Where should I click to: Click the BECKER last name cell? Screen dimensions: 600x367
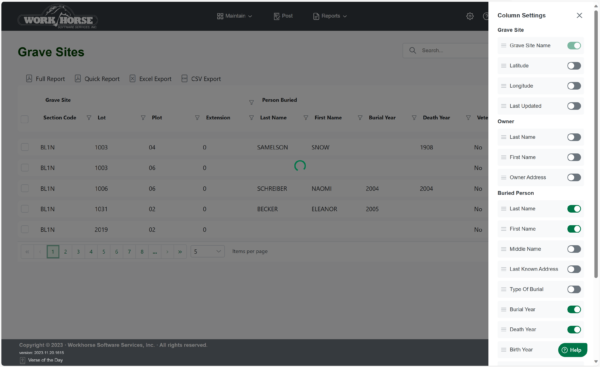[267, 209]
